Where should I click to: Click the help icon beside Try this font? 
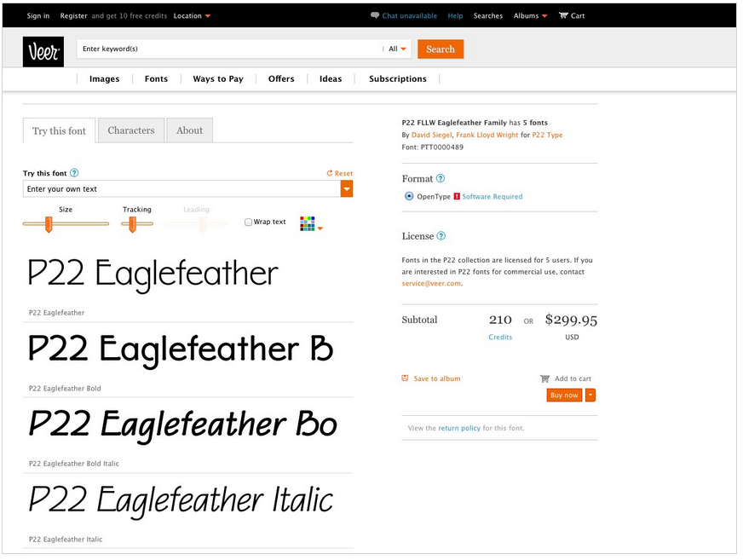(x=74, y=173)
